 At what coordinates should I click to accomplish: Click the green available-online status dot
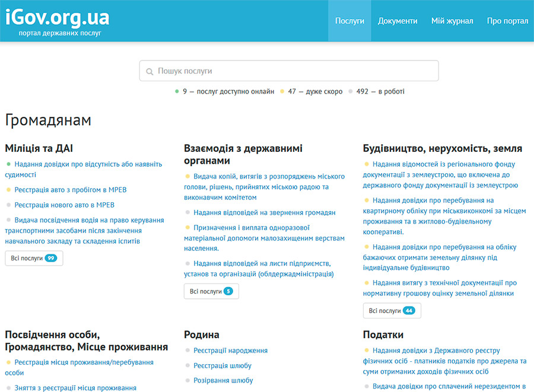coord(177,91)
